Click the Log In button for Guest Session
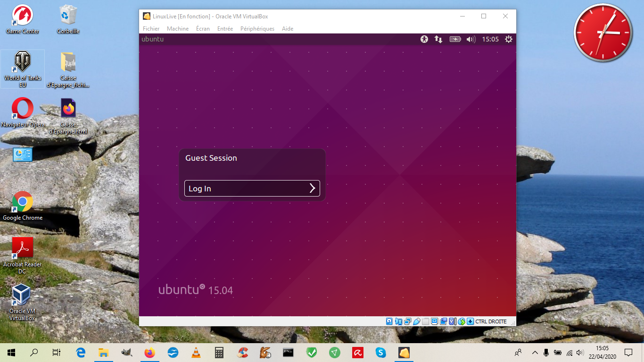This screenshot has width=644, height=362. (252, 189)
